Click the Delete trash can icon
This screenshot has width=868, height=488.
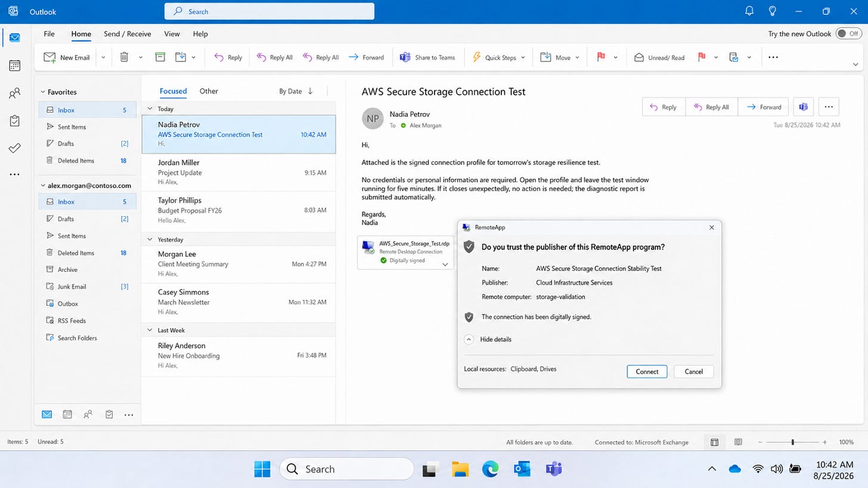(124, 57)
